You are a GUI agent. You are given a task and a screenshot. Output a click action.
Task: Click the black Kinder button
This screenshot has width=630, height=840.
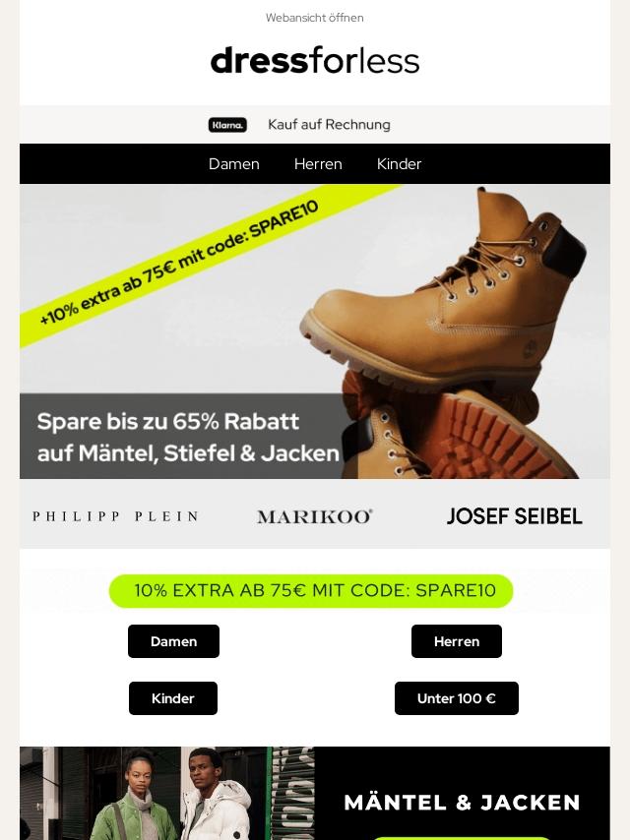[x=173, y=698]
